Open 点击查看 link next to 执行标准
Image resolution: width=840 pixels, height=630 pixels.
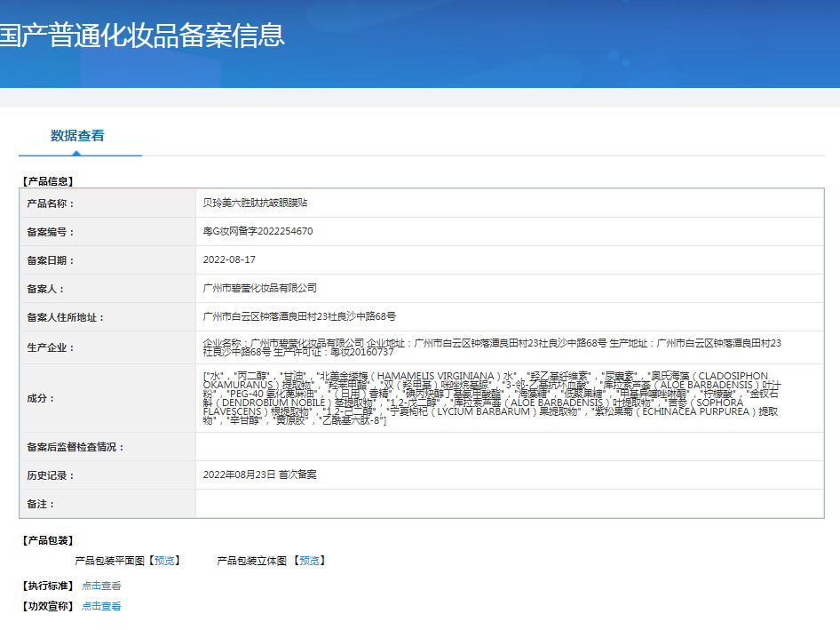coord(101,586)
